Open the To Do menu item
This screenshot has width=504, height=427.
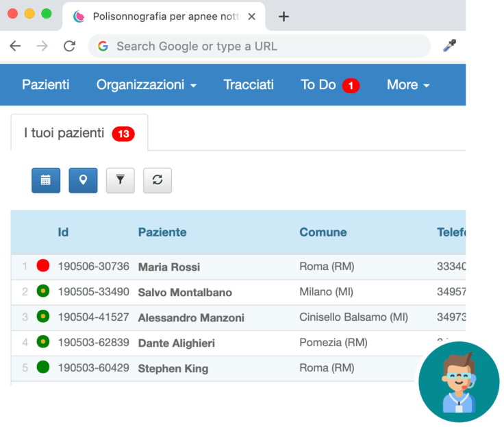click(318, 85)
